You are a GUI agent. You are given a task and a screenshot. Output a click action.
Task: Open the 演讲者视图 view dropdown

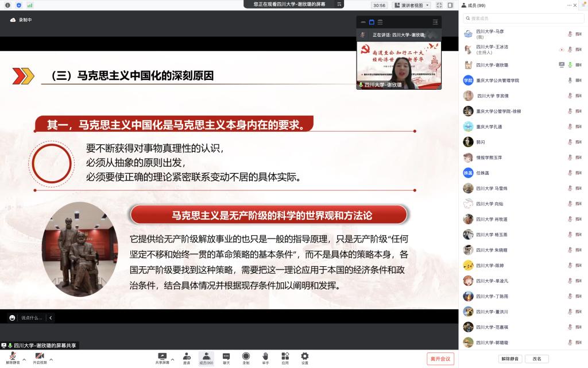pyautogui.click(x=411, y=5)
